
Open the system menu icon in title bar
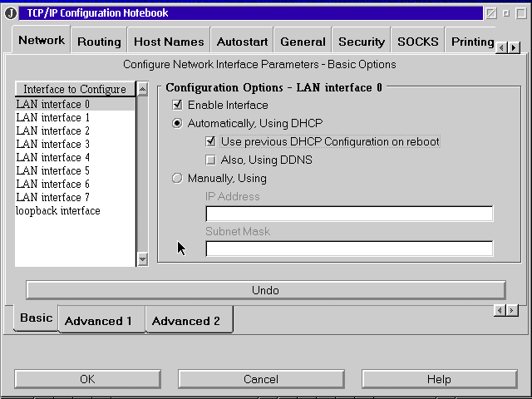tap(11, 13)
